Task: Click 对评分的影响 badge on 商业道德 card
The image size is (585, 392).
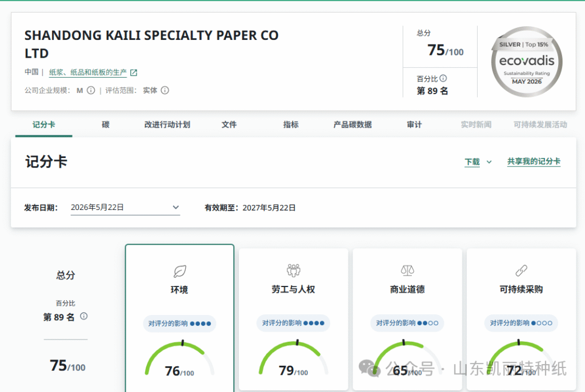Action: [407, 323]
